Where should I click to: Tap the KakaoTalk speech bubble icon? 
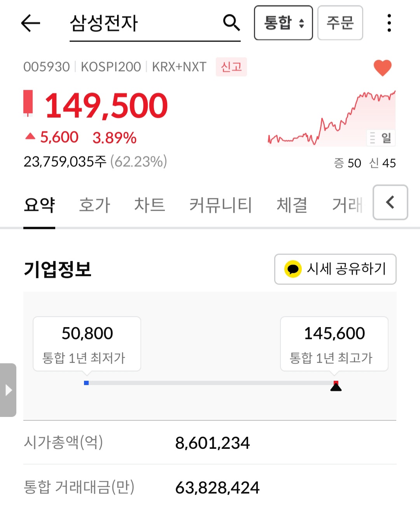tap(293, 269)
